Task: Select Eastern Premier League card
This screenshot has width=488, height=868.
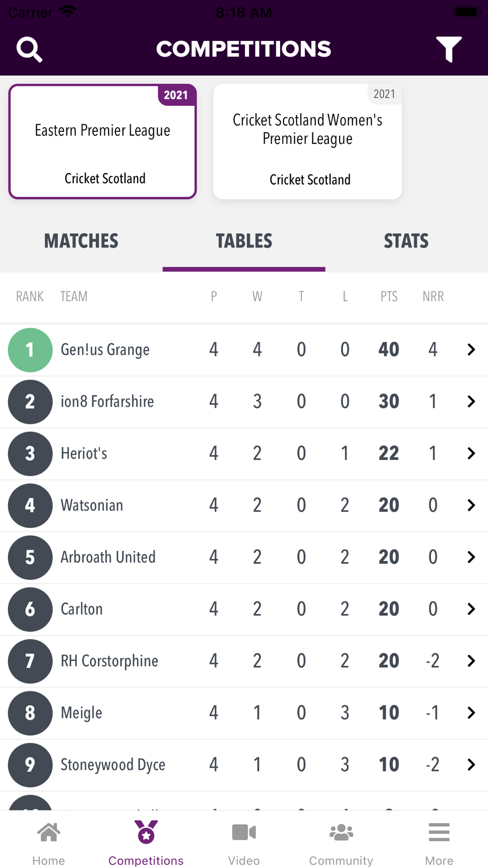Action: pos(102,142)
